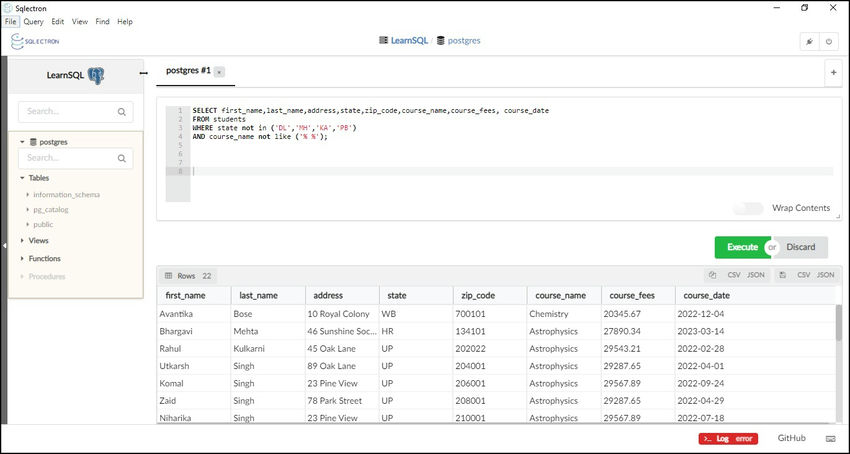Image resolution: width=850 pixels, height=454 pixels.
Task: Select the Avantika cell in the results
Action: click(194, 314)
